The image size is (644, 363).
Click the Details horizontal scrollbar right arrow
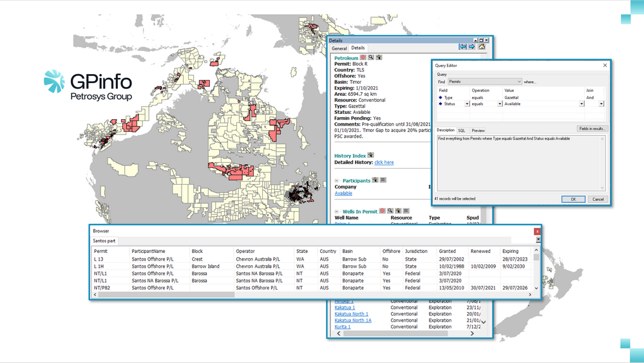pyautogui.click(x=472, y=333)
